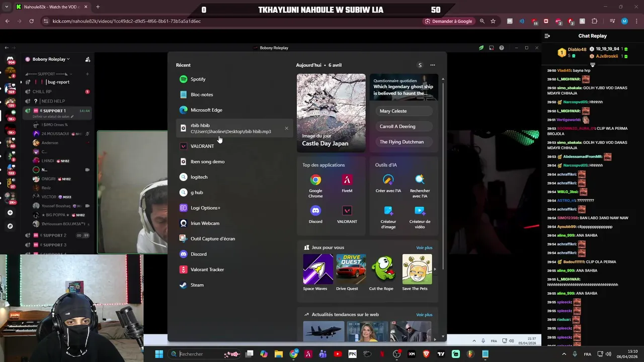Expand the Bobony Roleplay server menu

click(x=51, y=59)
